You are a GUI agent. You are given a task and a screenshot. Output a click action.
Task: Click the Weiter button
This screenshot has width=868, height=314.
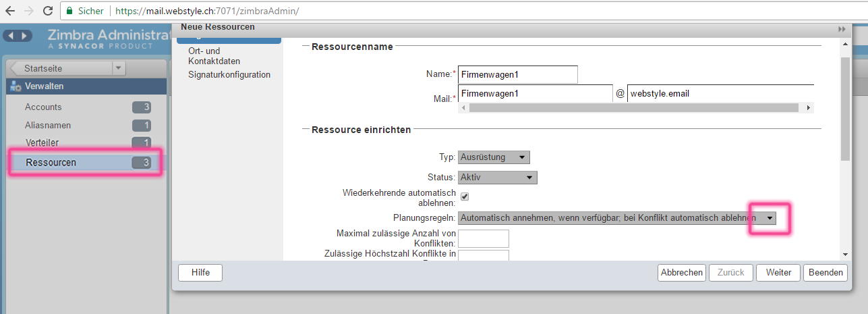click(x=778, y=272)
